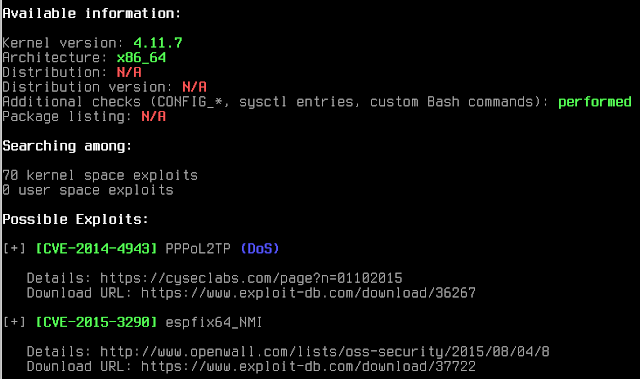640x379 pixels.
Task: Click the kernel version 4.11.7 value
Action: click(158, 43)
